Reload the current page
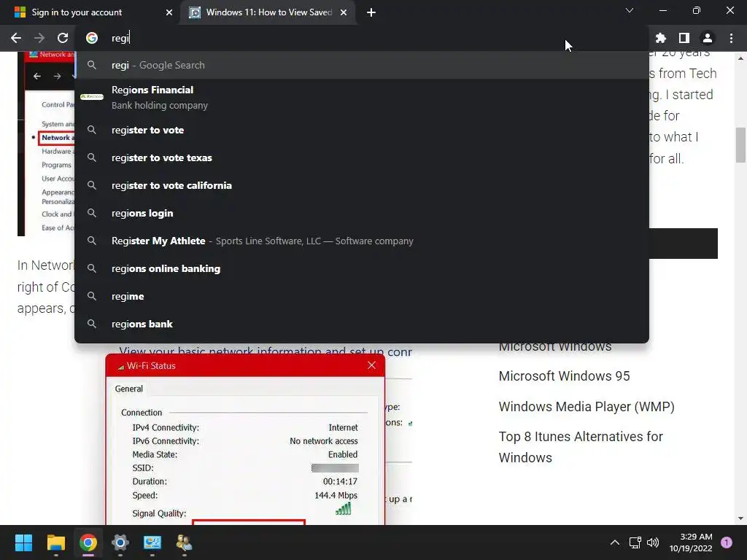 [x=63, y=38]
